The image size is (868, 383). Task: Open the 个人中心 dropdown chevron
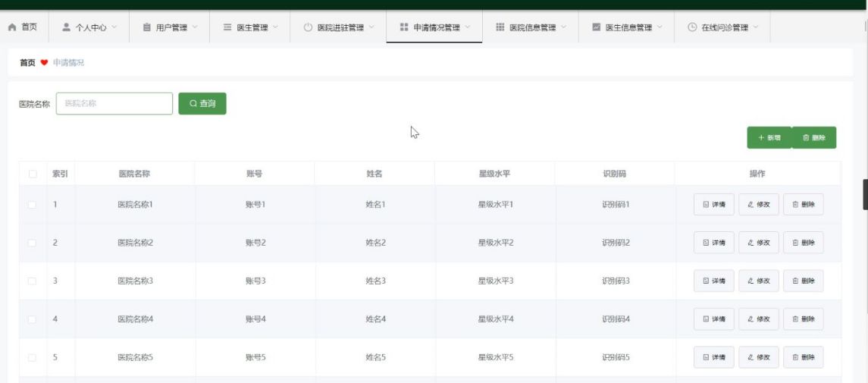[x=114, y=27]
